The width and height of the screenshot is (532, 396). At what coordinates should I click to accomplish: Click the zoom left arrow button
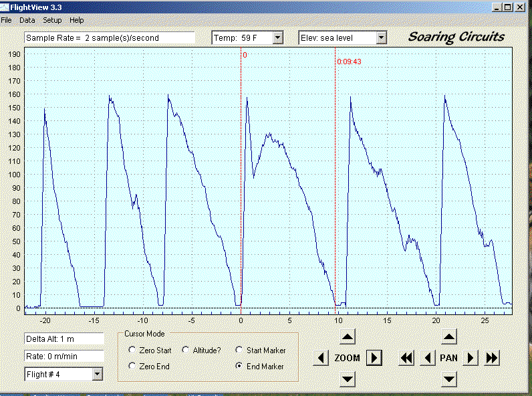321,358
